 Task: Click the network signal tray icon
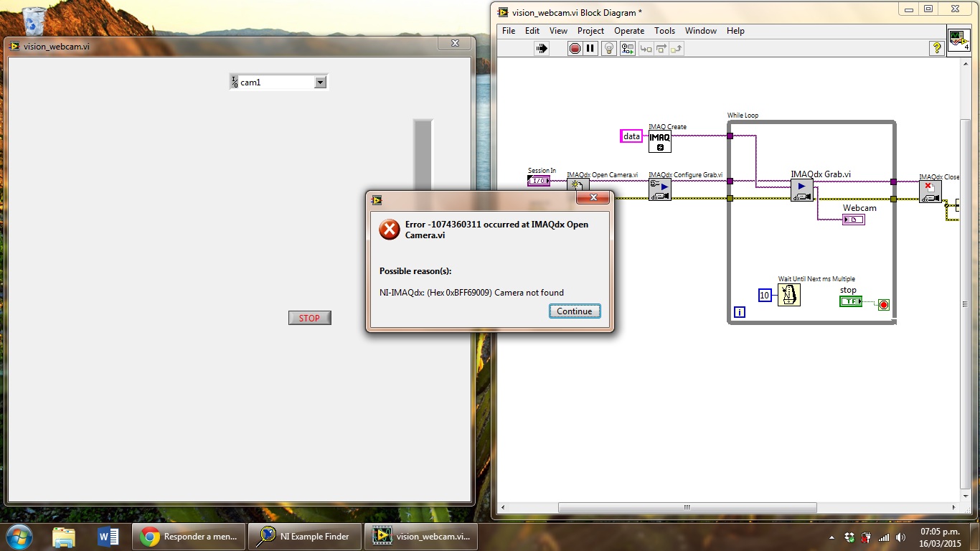pyautogui.click(x=884, y=537)
